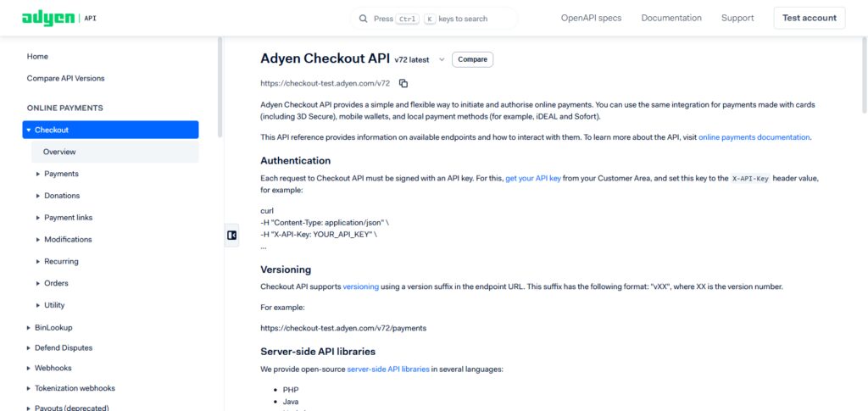Click the sidebar's vertical scrollbar
The width and height of the screenshot is (868, 411).
point(220,87)
